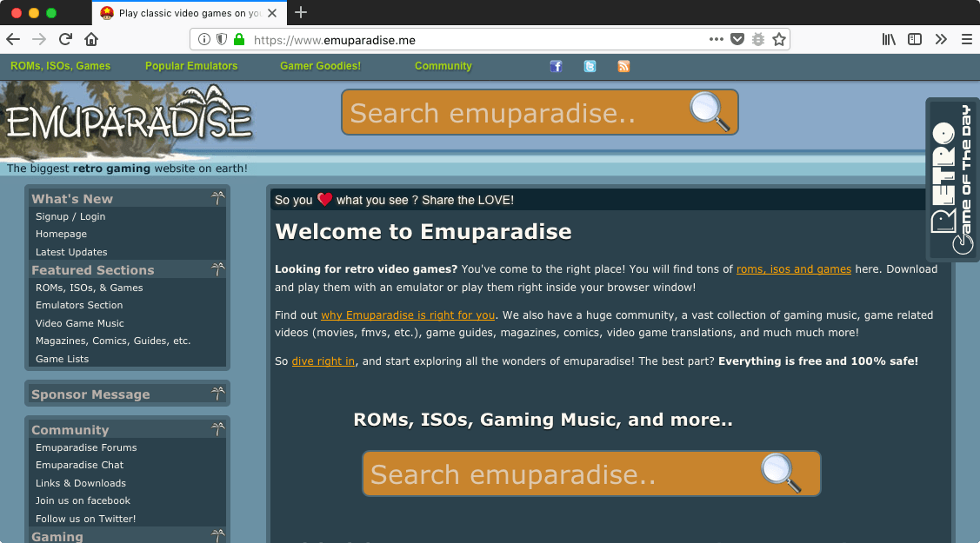Open Signup / Login link
The height and width of the screenshot is (543, 980).
pyautogui.click(x=70, y=216)
